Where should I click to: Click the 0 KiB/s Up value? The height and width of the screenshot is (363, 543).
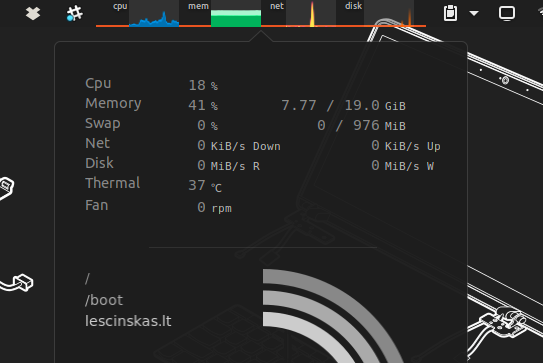(406, 145)
